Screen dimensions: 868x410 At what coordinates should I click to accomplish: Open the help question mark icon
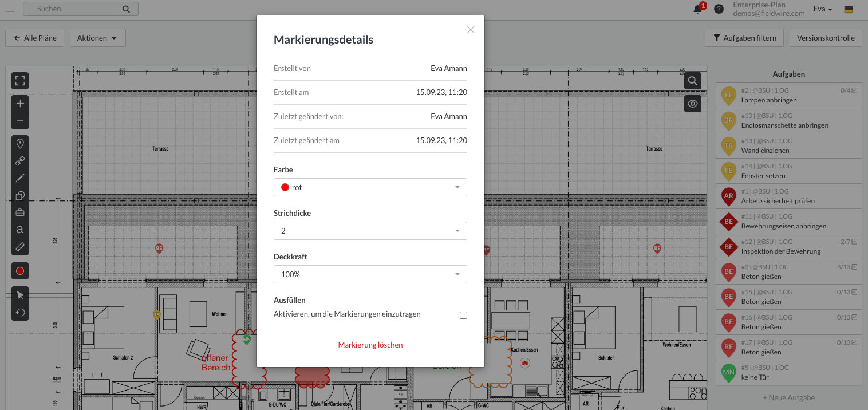coord(719,9)
